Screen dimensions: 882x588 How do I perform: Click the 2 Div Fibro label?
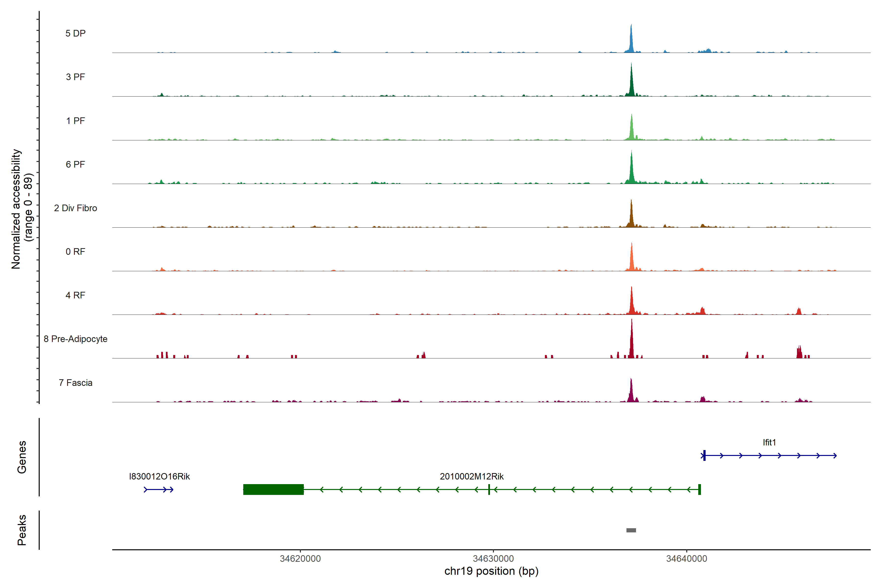[x=75, y=208]
